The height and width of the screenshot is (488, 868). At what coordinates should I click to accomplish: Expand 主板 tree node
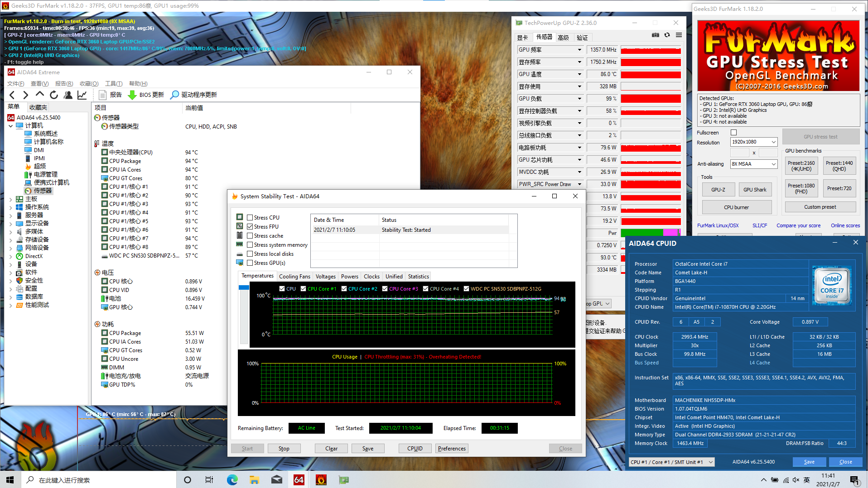11,199
